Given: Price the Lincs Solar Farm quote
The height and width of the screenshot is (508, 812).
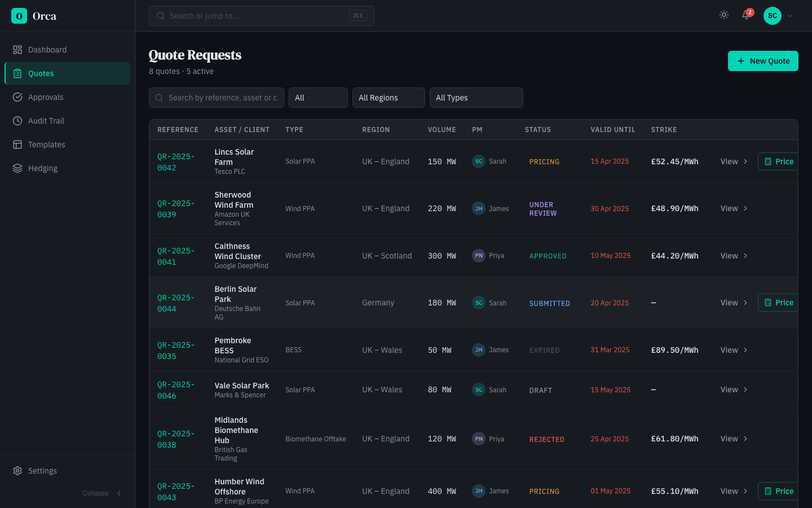Looking at the screenshot, I should [x=778, y=161].
